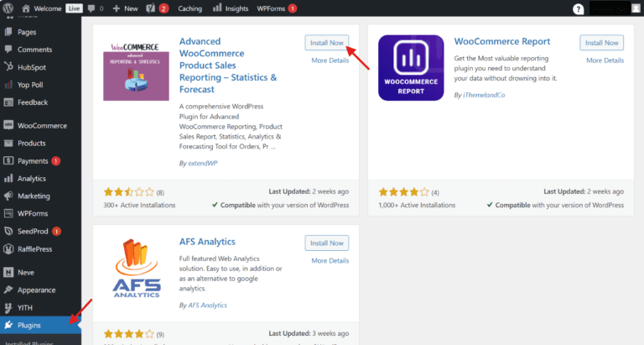Click the WooCommerce Report four-star rating

tap(403, 192)
